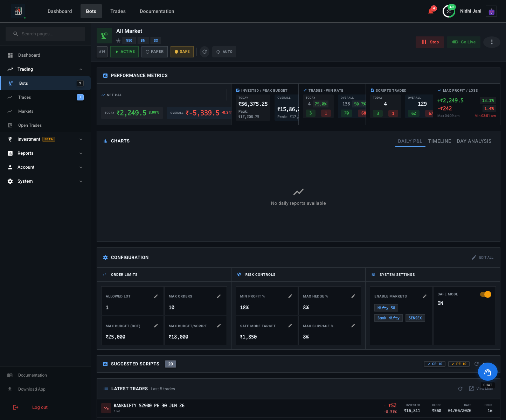Click the Bank Nifty market tag
This screenshot has width=506, height=420.
tap(388, 318)
